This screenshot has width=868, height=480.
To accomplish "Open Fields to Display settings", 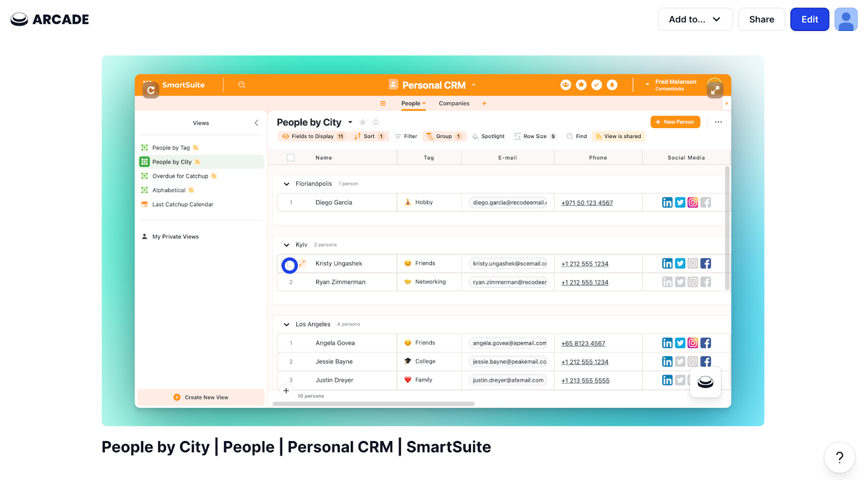I will click(x=312, y=136).
